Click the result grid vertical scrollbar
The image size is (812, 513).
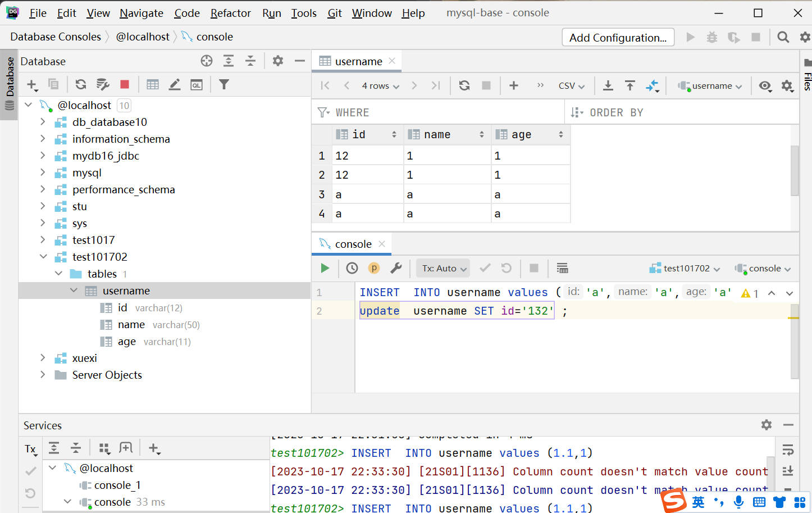794,171
